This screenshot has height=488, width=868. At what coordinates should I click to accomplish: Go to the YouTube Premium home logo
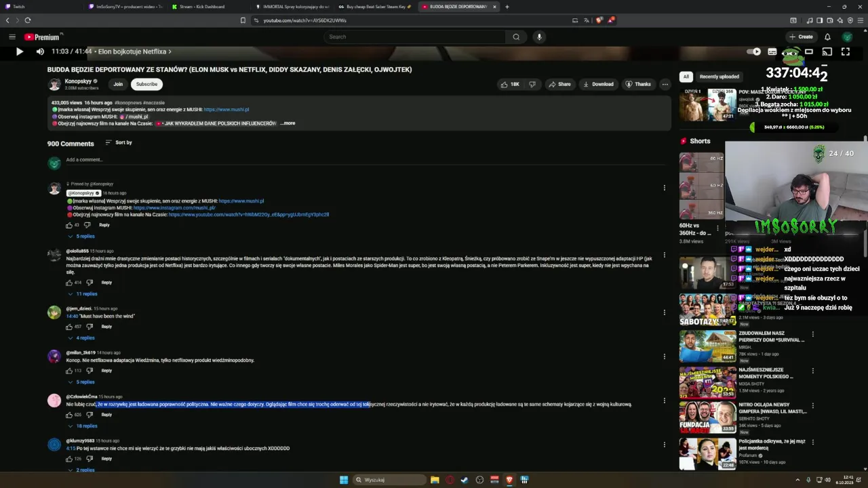[43, 37]
